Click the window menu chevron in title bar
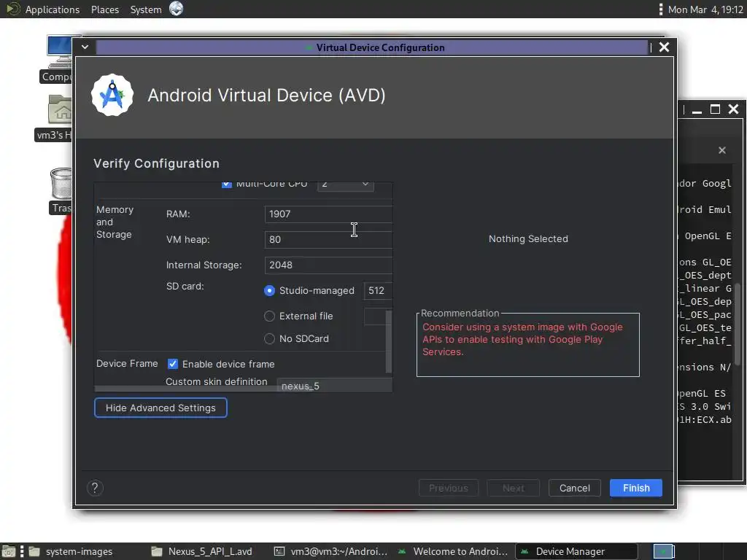The image size is (747, 560). pyautogui.click(x=85, y=47)
